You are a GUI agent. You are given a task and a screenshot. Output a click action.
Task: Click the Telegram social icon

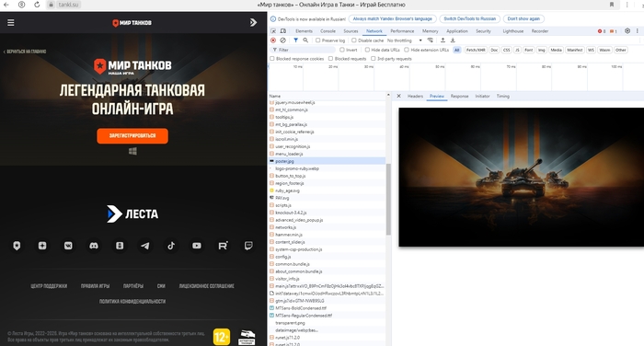click(145, 246)
